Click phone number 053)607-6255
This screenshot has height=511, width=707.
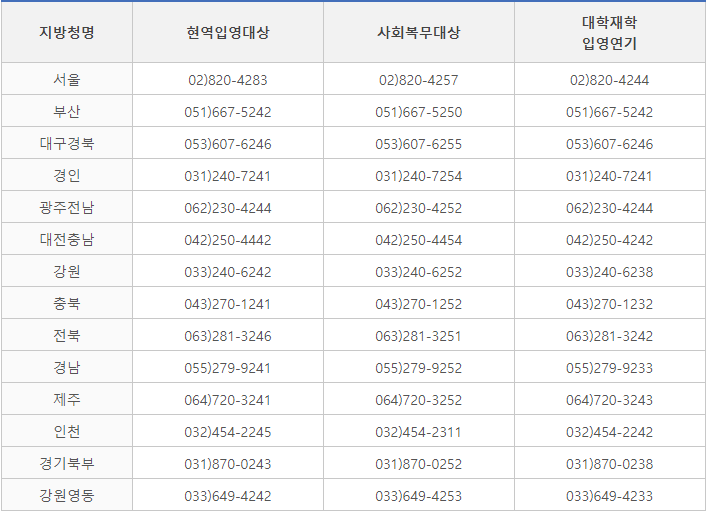coord(418,144)
